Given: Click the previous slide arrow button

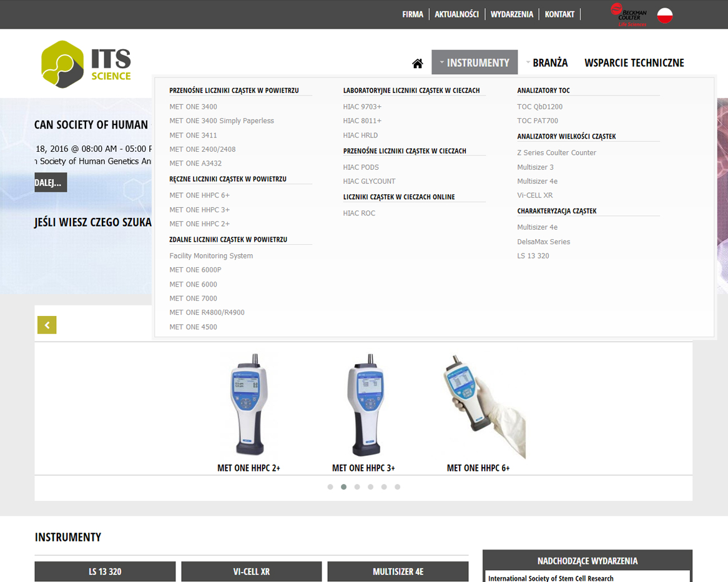Looking at the screenshot, I should (x=47, y=325).
